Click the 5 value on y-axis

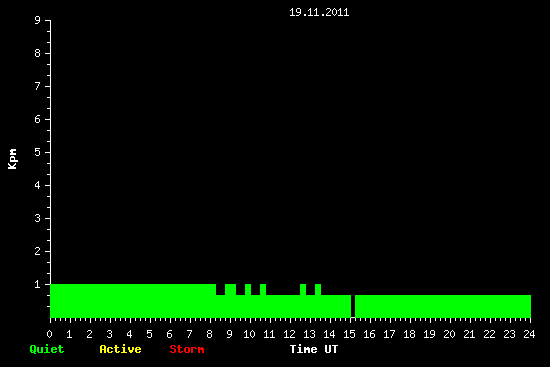(38, 152)
